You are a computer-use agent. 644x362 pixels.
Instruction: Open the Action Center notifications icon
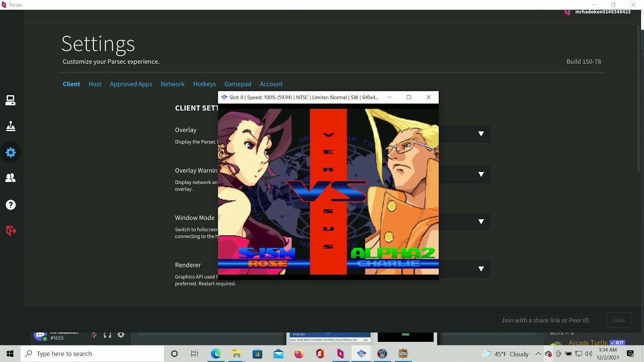tap(630, 353)
